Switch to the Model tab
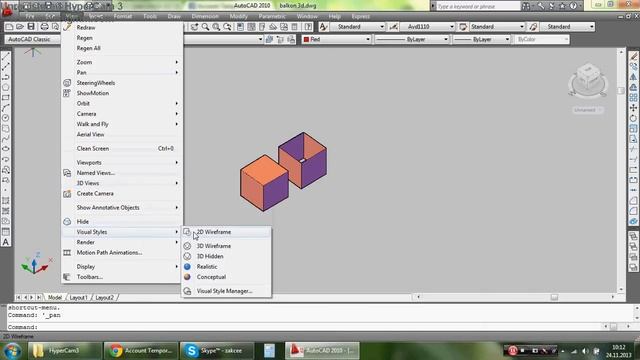This screenshot has height=360, width=640. (55, 298)
